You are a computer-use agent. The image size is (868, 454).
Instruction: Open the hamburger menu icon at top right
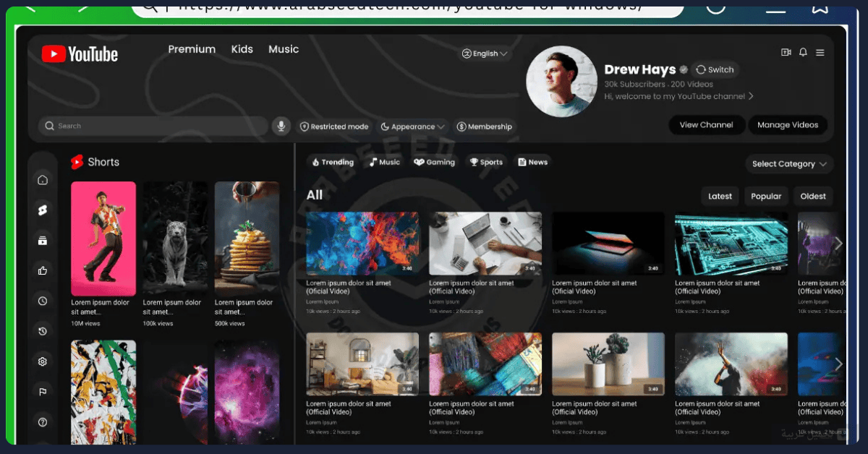[820, 52]
